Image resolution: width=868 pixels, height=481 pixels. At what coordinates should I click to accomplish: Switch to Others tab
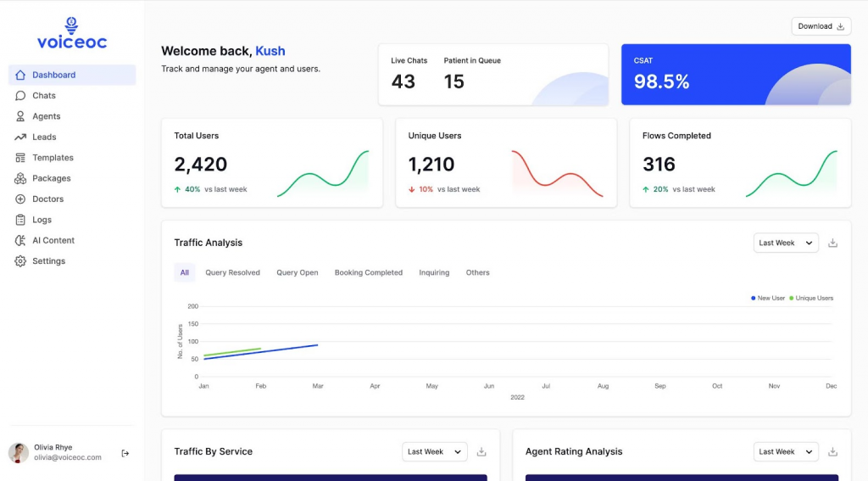pos(478,272)
